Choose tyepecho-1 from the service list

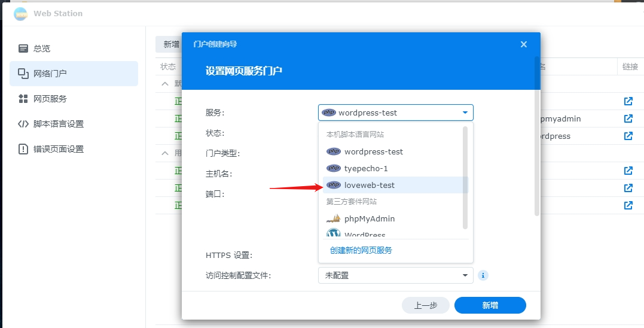[x=395, y=169]
